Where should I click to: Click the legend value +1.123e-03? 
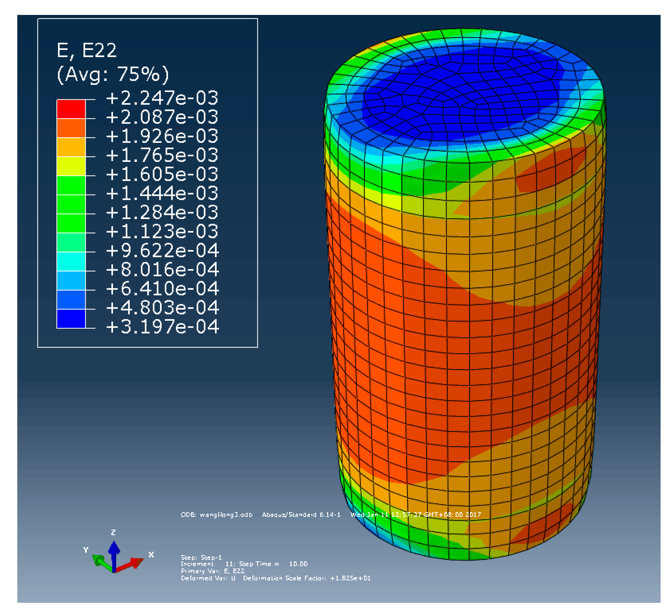point(162,231)
